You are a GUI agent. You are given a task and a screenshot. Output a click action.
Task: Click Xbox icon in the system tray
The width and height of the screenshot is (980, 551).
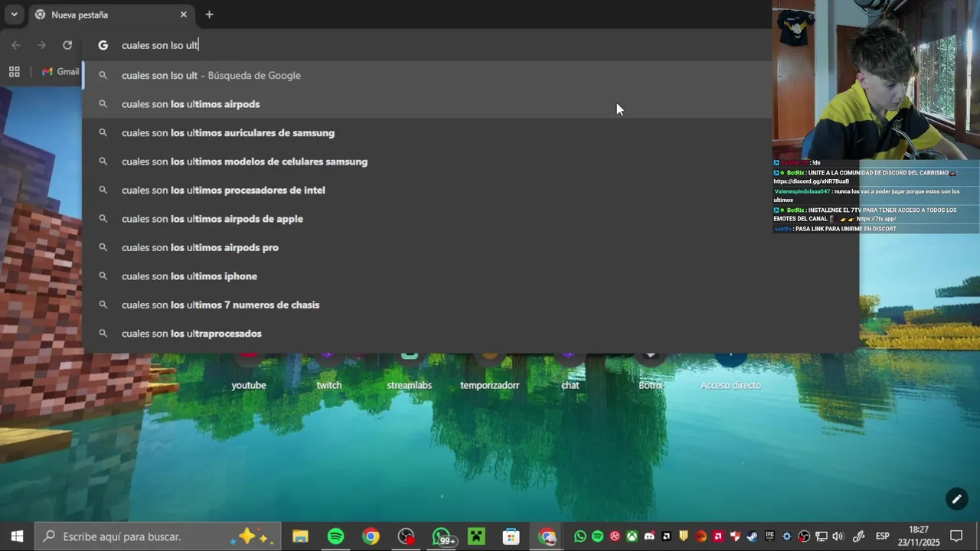pyautogui.click(x=632, y=536)
